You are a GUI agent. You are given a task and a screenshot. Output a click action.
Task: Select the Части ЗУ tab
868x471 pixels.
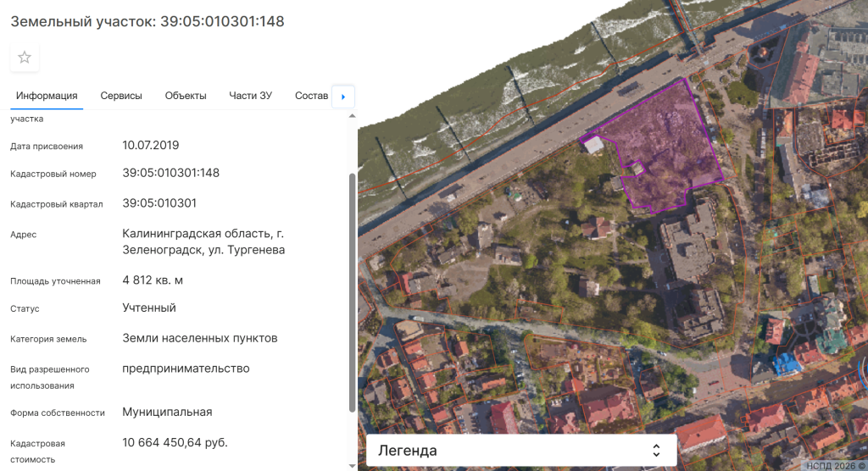tap(250, 96)
